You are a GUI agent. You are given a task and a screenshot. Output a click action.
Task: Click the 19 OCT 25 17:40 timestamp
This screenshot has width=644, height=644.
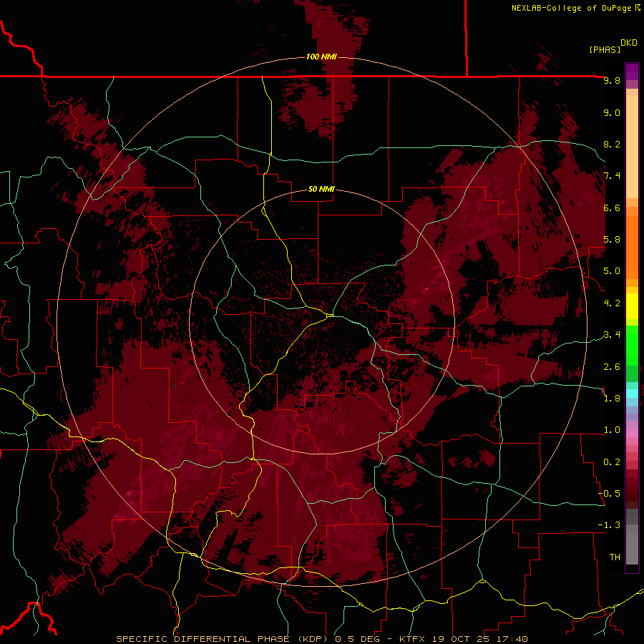pyautogui.click(x=479, y=639)
